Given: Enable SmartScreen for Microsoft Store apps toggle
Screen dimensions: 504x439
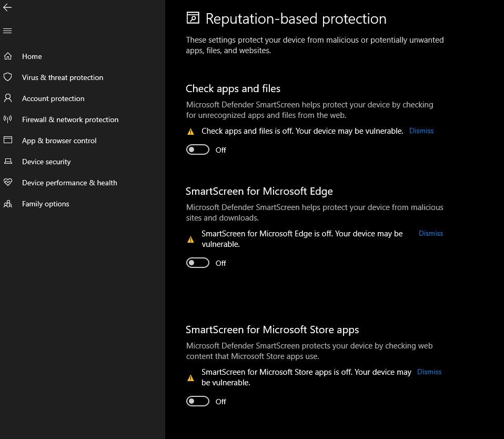Looking at the screenshot, I should click(198, 402).
